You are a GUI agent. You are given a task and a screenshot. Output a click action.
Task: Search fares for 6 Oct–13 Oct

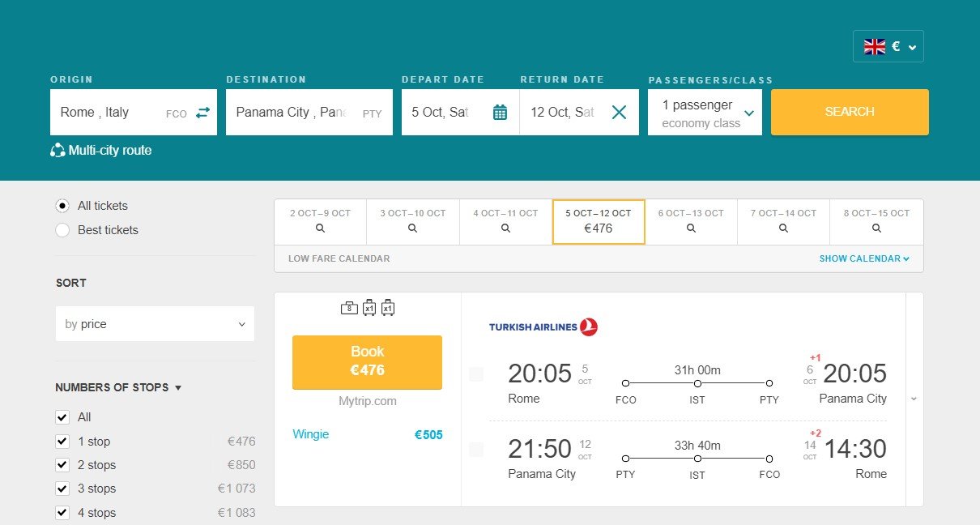(x=690, y=221)
